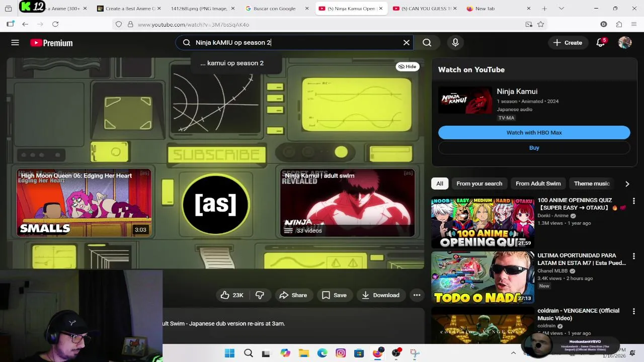The width and height of the screenshot is (644, 362).
Task: Go to YouTube Premium home logo
Action: click(x=51, y=43)
